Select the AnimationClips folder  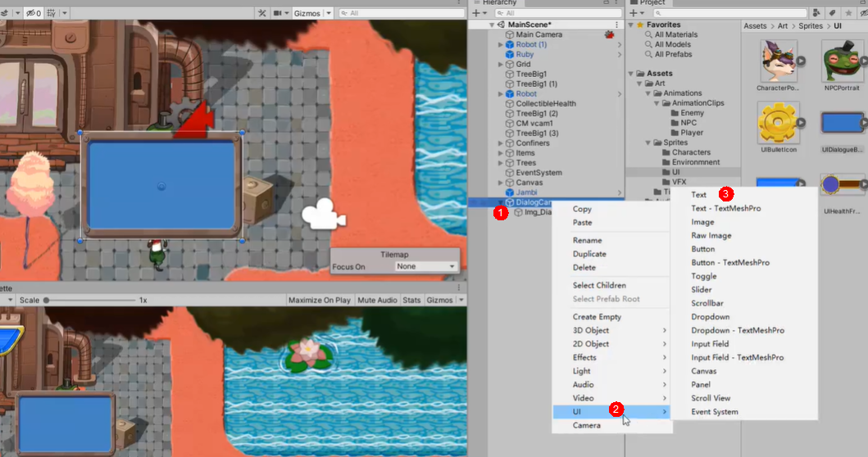698,103
